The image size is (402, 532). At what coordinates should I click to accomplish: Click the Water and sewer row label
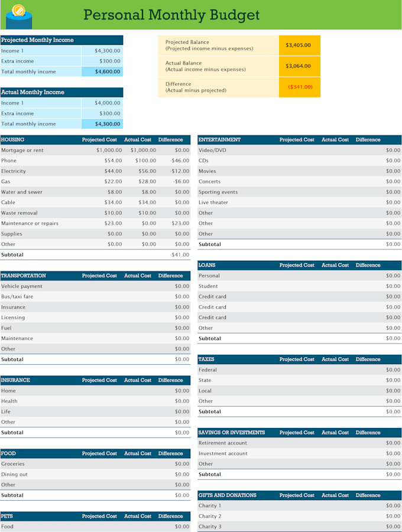click(22, 192)
